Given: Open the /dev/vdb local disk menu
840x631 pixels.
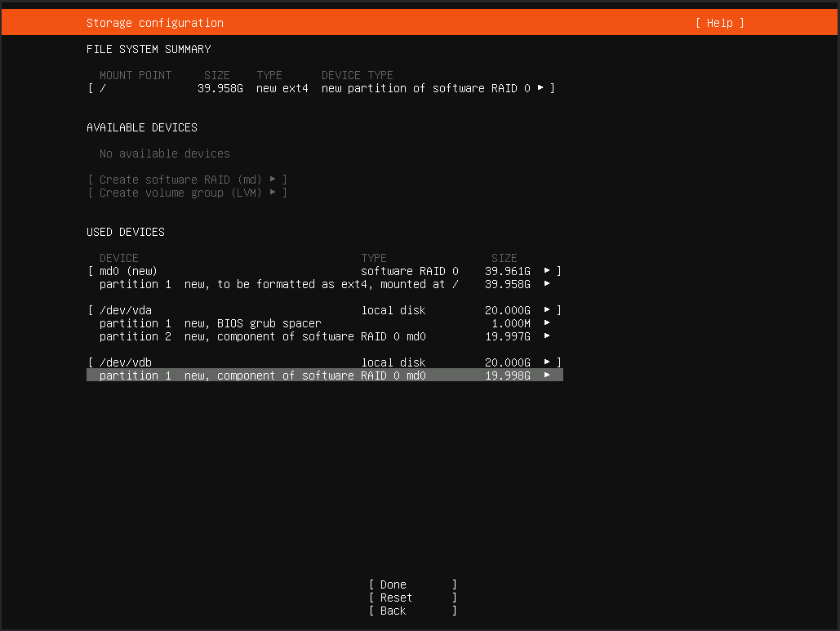Looking at the screenshot, I should (x=126, y=362).
